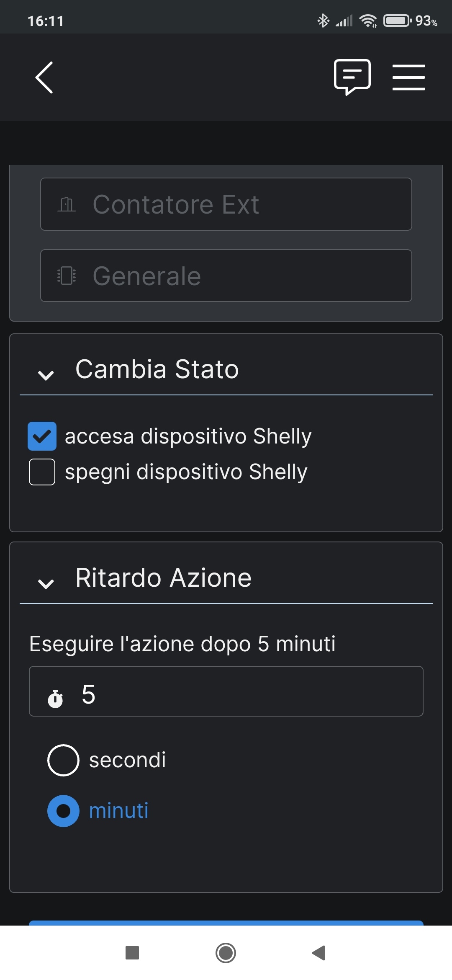452x980 pixels.
Task: Uncheck accesa dispositivo Shelly checkbox
Action: point(42,436)
